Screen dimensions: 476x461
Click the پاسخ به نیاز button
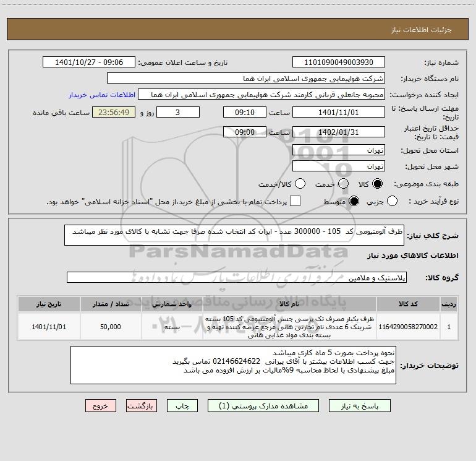point(360,406)
